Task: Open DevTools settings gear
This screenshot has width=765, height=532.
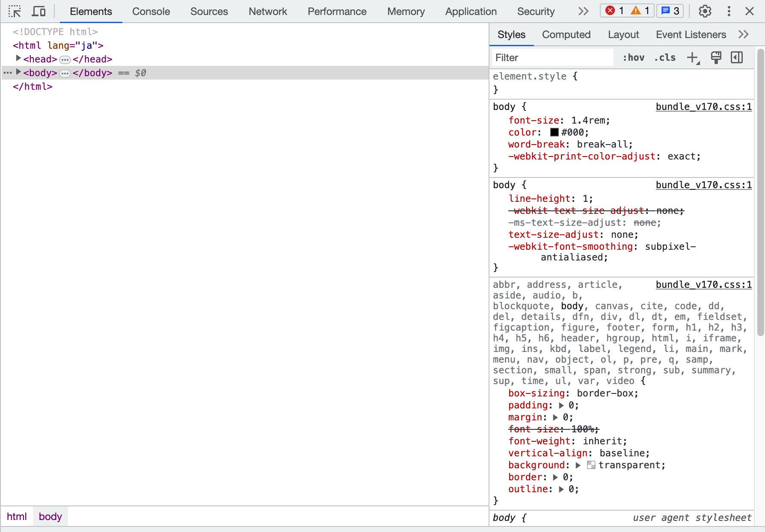Action: tap(705, 12)
